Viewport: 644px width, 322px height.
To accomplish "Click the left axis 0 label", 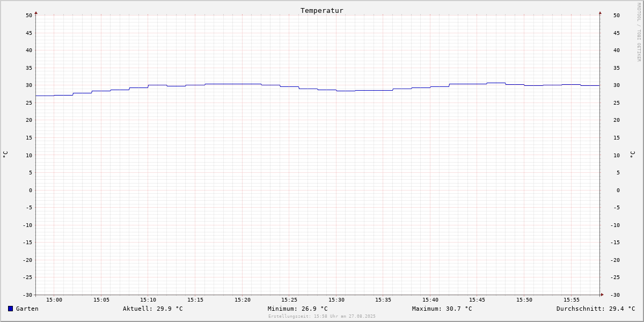I will point(31,190).
